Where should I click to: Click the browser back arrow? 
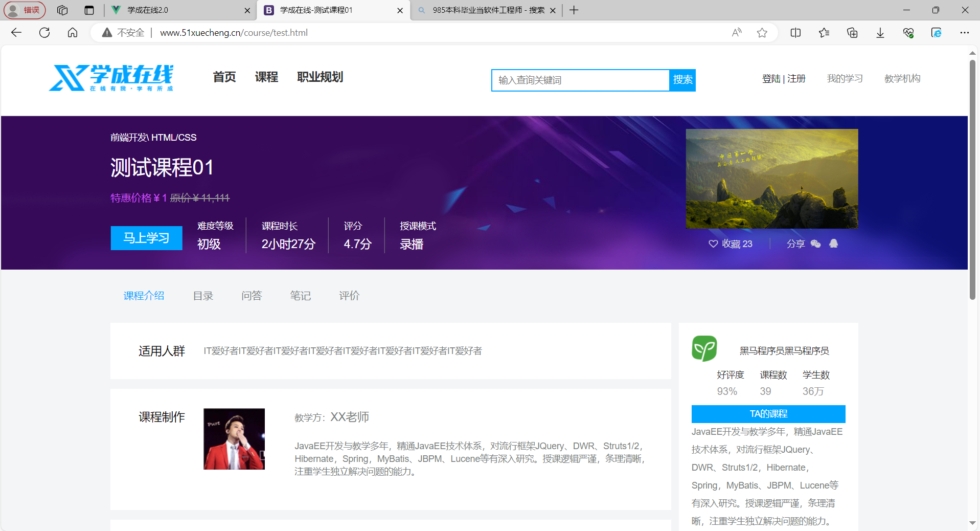point(16,33)
